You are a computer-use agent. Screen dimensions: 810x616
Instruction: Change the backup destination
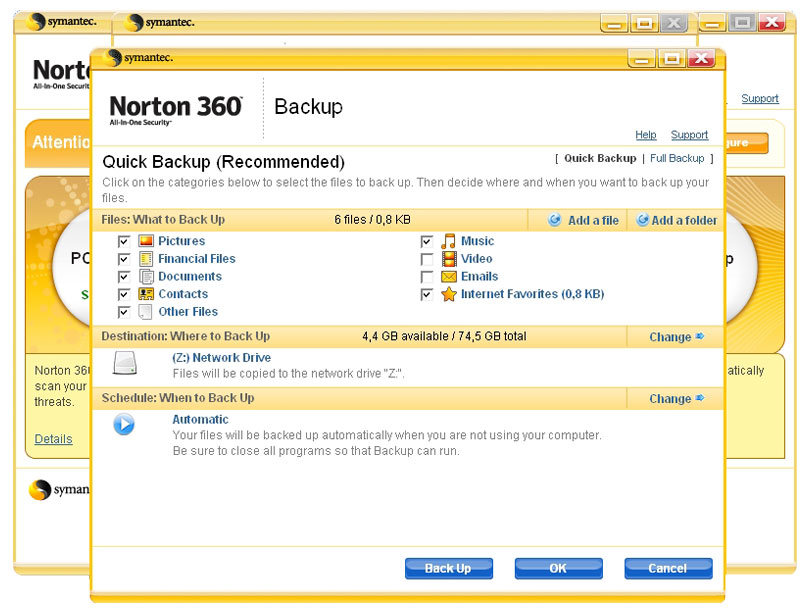pyautogui.click(x=670, y=337)
